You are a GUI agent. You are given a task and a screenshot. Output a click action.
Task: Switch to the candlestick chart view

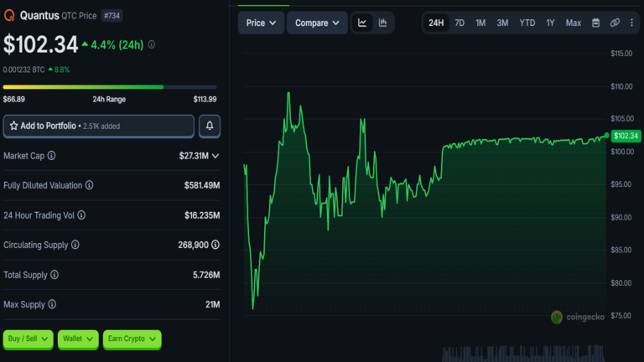tap(382, 23)
